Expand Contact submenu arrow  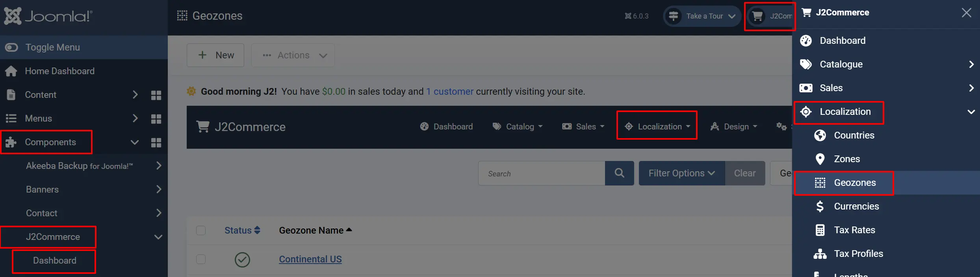point(159,213)
